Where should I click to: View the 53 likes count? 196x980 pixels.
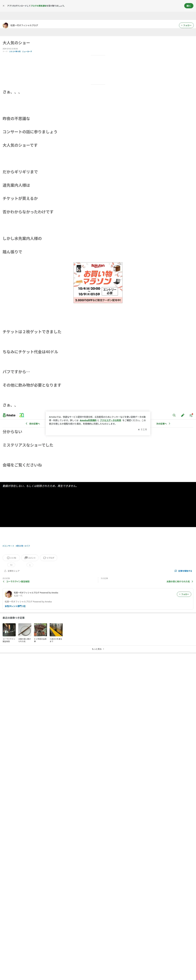click(x=11, y=565)
